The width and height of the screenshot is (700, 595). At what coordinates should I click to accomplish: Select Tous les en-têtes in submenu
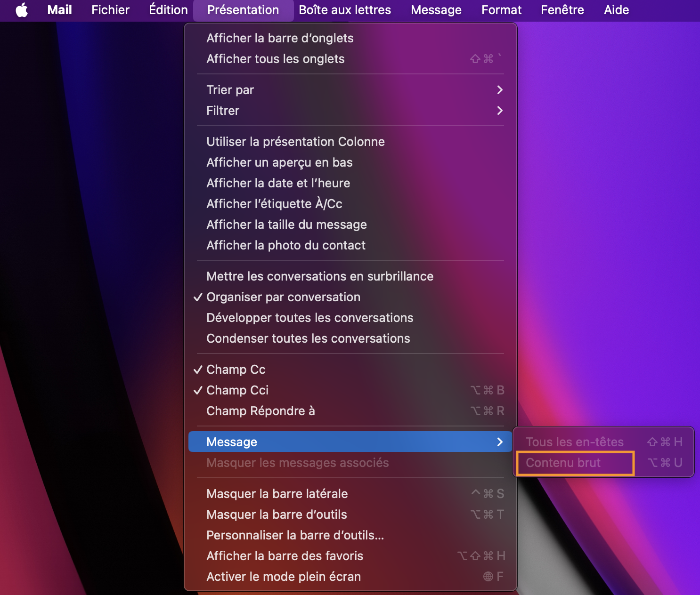[603, 442]
